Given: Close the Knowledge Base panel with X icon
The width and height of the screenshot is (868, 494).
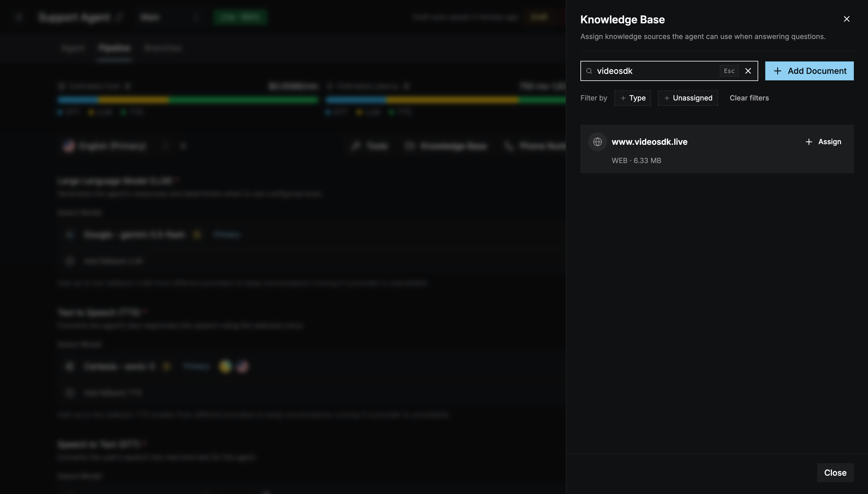Looking at the screenshot, I should click(846, 19).
